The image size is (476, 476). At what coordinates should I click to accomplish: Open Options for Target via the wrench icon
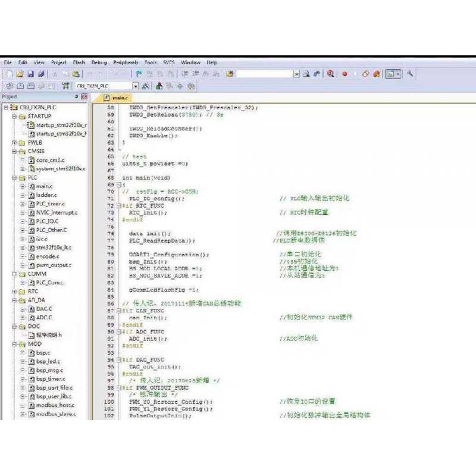pos(146,85)
